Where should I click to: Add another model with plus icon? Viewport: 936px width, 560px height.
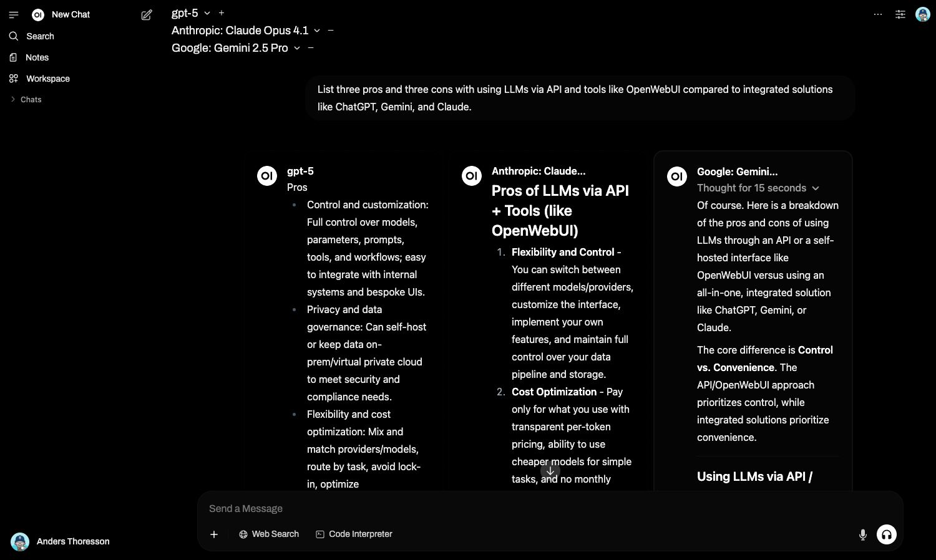[x=222, y=13]
